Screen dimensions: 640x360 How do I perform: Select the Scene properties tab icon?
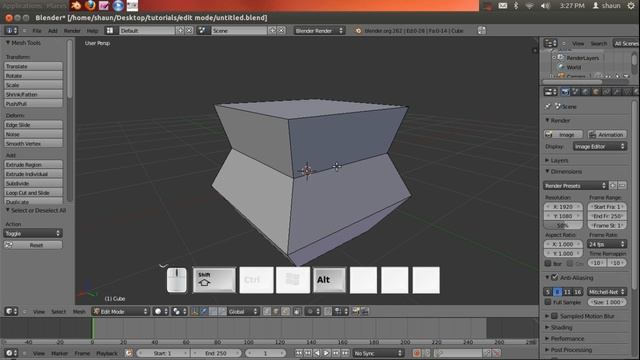point(576,92)
